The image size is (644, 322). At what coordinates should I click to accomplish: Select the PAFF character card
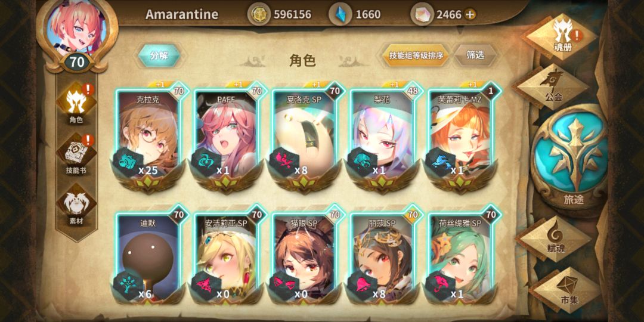pyautogui.click(x=227, y=135)
